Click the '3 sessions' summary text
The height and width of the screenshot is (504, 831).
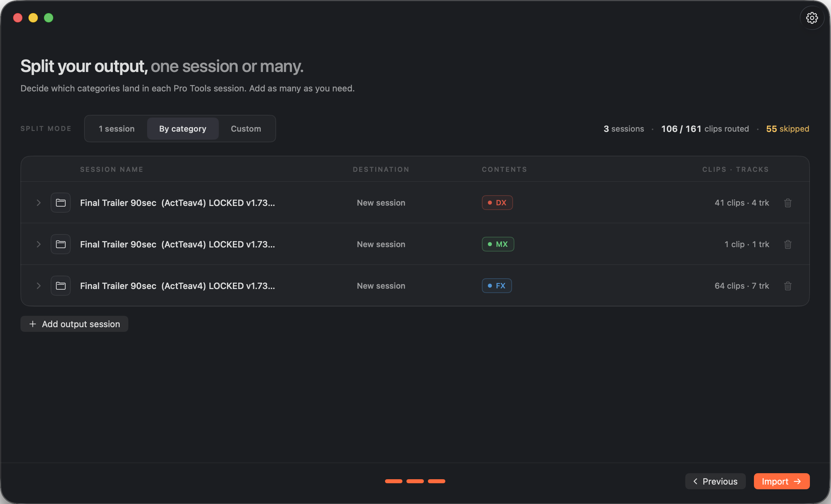click(624, 129)
